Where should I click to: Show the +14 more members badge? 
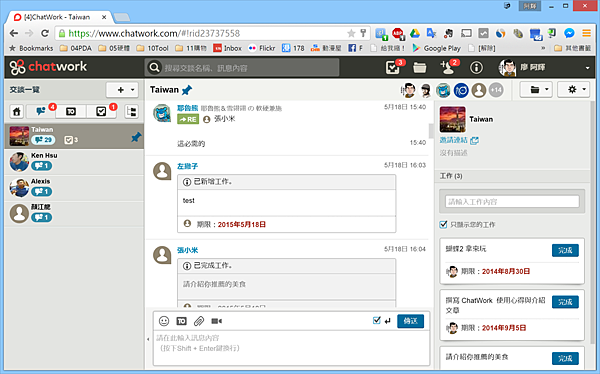[x=496, y=90]
